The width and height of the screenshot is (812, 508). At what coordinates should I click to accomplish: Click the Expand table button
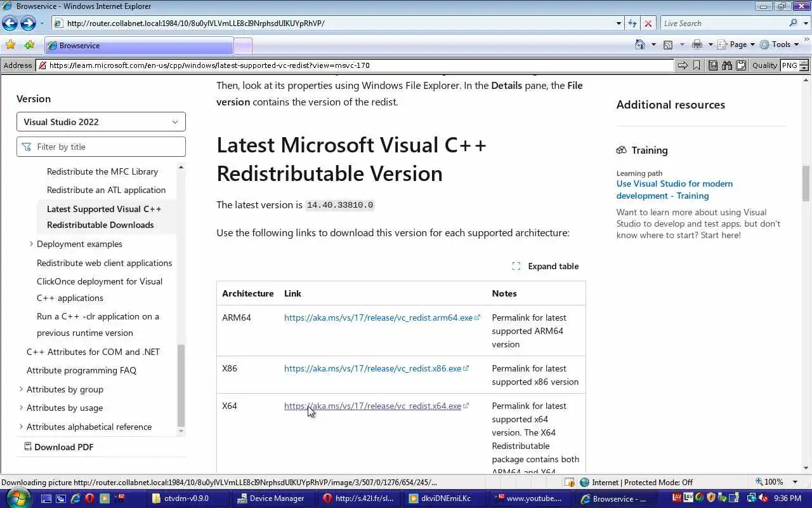point(546,266)
